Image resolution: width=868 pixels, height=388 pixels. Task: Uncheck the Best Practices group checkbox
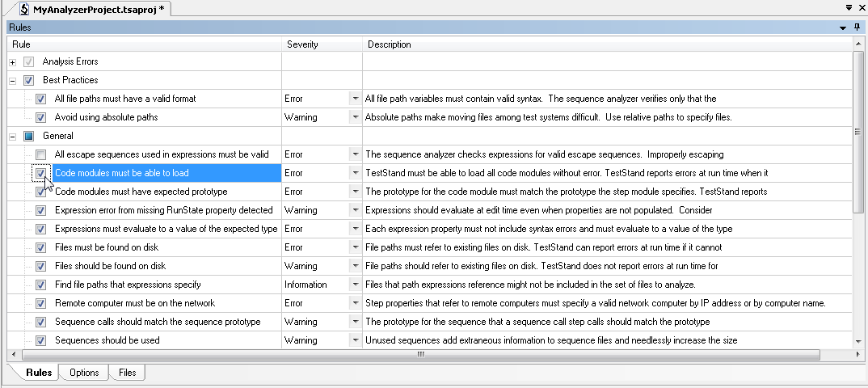(28, 80)
